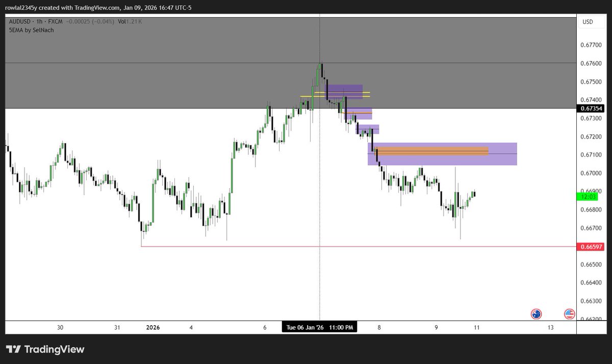Screen dimensions: 612x364
Task: Click the 0.66300 price axis value
Action: [590, 301]
